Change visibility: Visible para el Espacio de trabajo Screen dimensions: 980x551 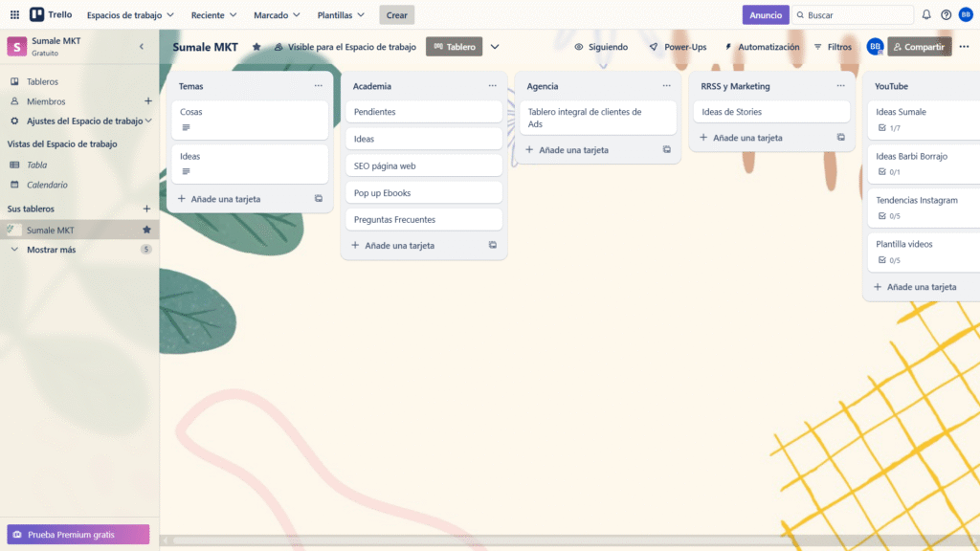(345, 47)
